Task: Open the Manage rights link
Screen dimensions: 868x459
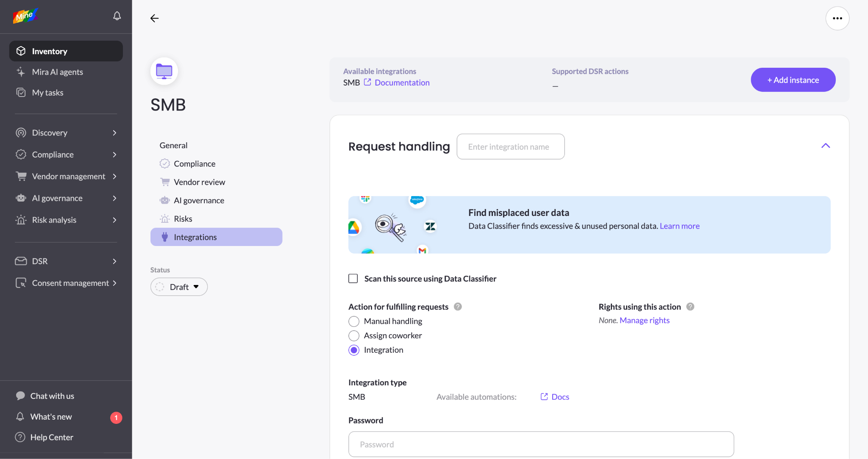Action: pyautogui.click(x=644, y=320)
